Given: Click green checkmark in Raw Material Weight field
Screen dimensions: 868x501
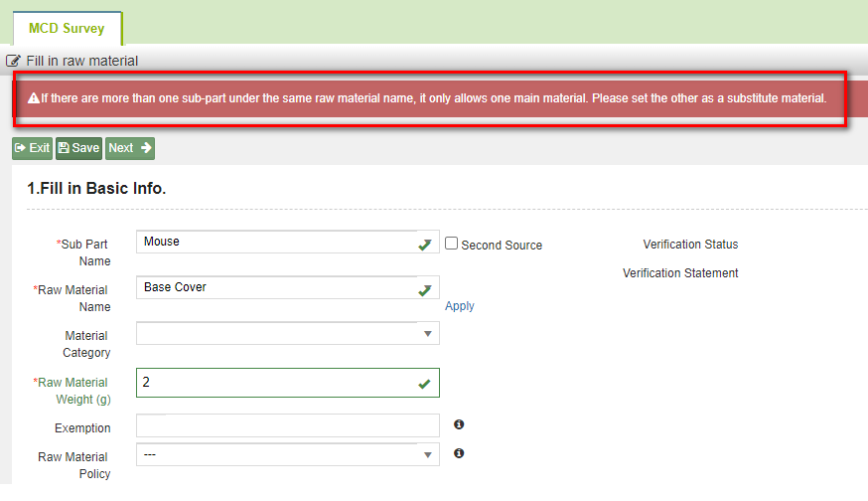Looking at the screenshot, I should pos(425,384).
